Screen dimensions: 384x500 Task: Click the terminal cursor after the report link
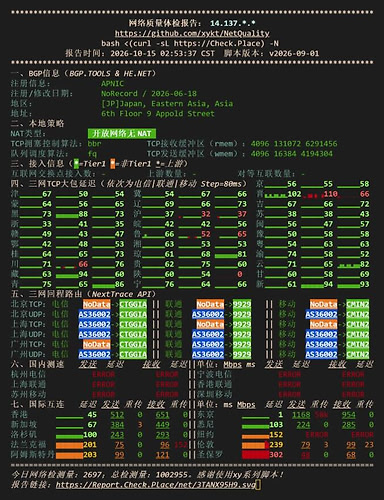click(258, 484)
